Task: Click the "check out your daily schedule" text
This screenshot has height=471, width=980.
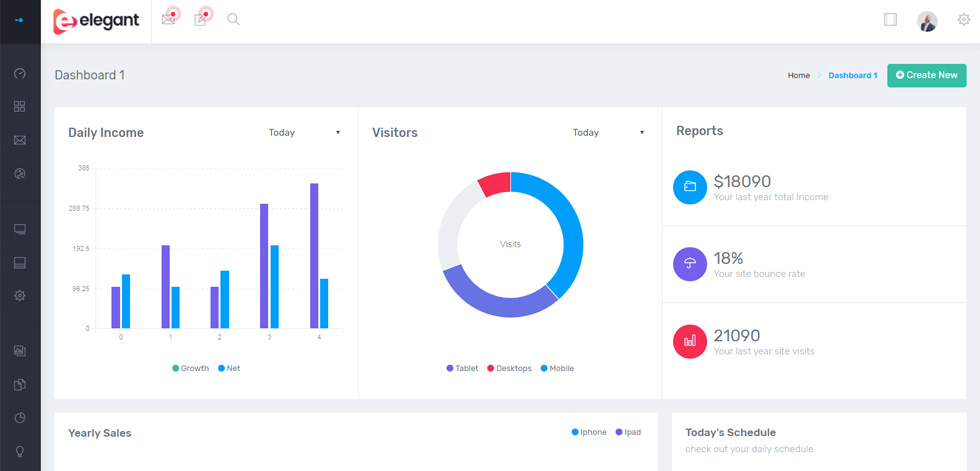Action: pos(749,449)
